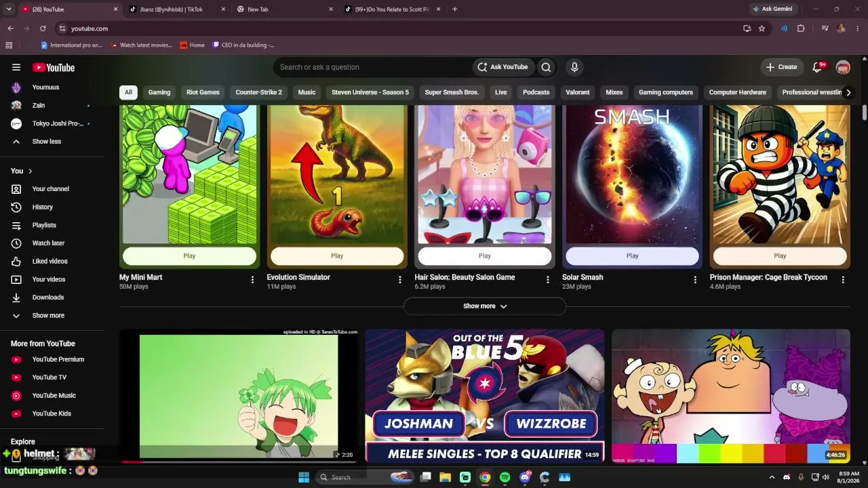Bookmark this page with the star
Image resolution: width=868 pixels, height=488 pixels.
coord(762,28)
